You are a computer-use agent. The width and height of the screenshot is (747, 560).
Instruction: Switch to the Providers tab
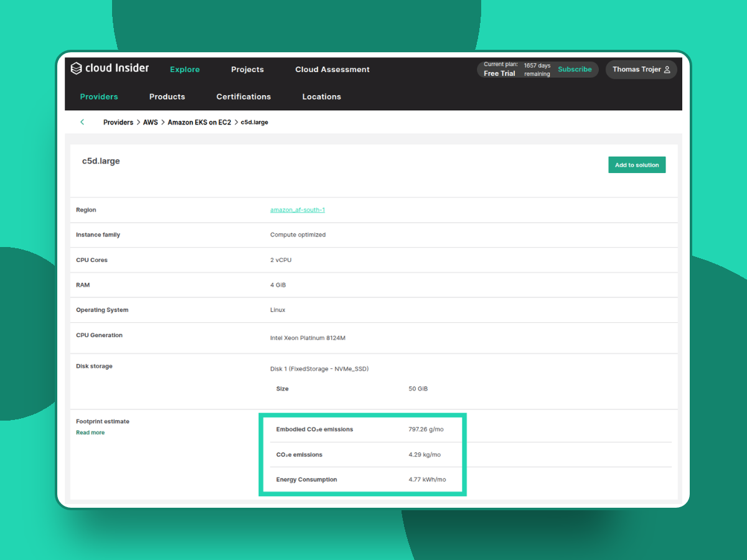[x=99, y=96]
